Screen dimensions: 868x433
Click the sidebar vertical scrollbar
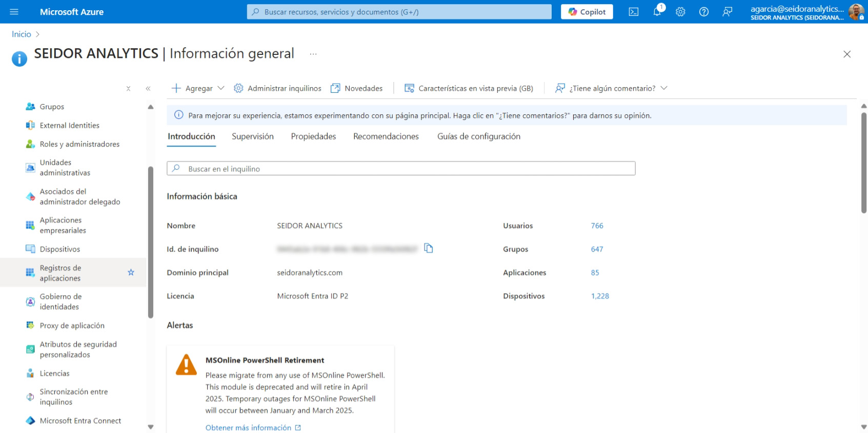(x=151, y=241)
